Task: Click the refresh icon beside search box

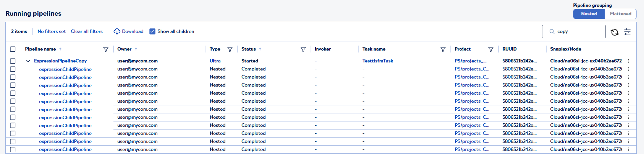Action: (614, 32)
